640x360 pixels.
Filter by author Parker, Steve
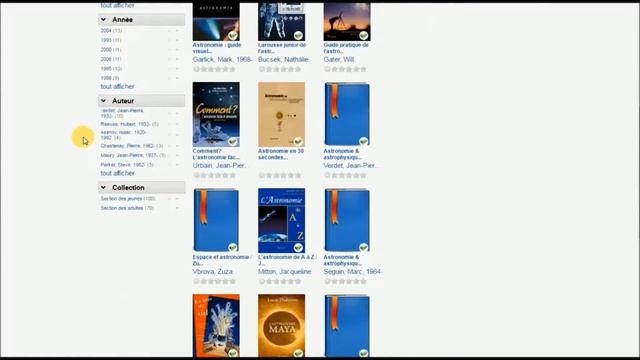[x=127, y=164]
